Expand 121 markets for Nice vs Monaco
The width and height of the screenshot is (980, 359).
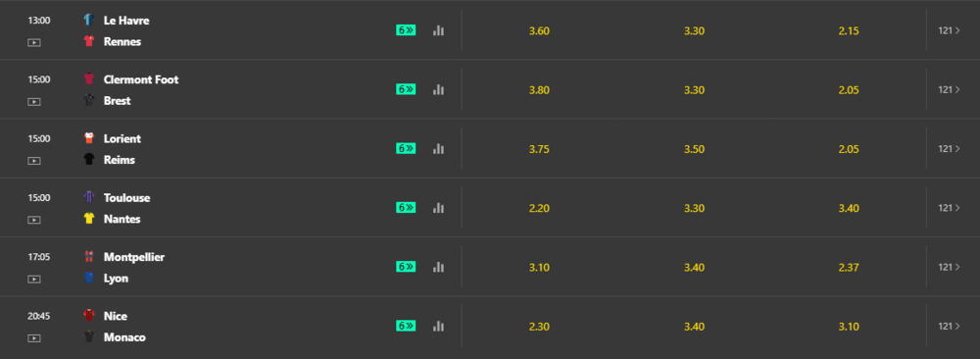point(949,326)
